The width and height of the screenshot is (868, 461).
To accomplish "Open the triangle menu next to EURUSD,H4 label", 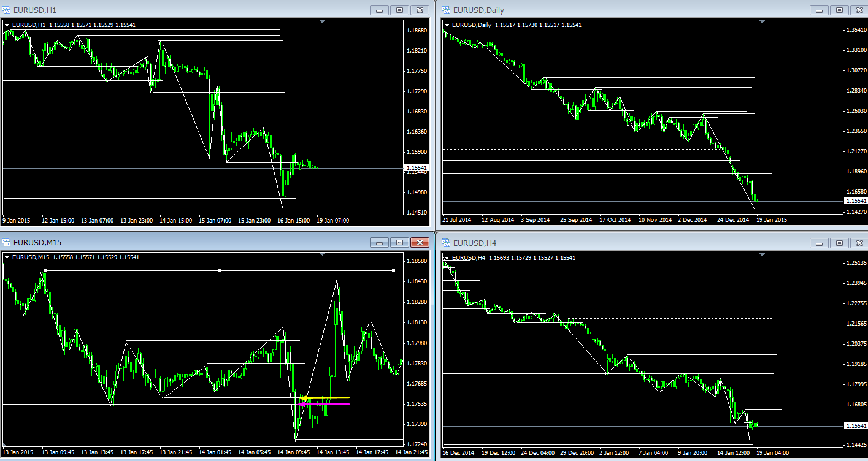I will [446, 257].
